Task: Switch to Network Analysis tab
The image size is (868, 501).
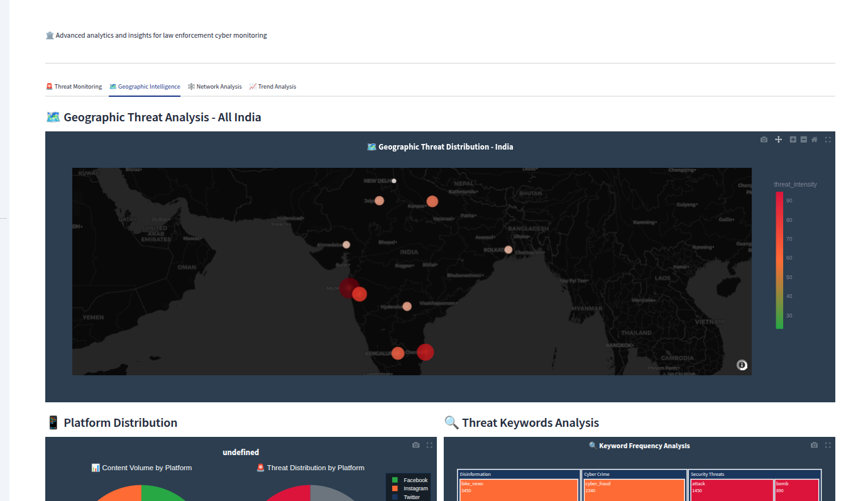Action: coord(214,87)
